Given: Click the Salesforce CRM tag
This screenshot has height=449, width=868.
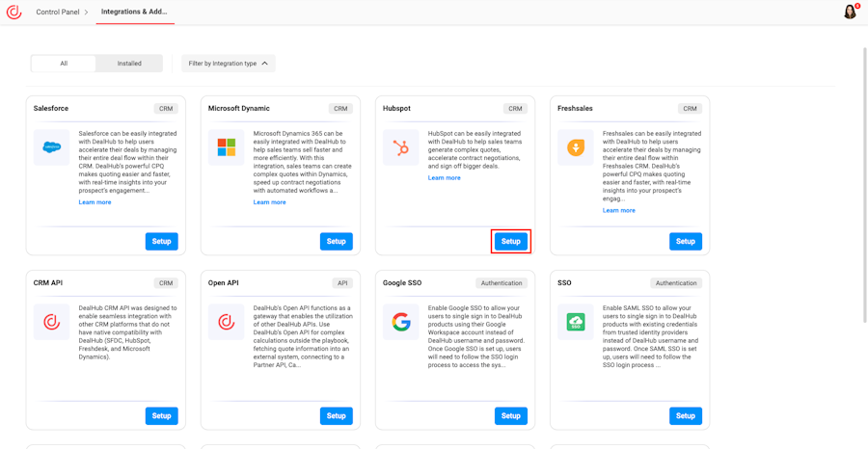Looking at the screenshot, I should point(166,108).
